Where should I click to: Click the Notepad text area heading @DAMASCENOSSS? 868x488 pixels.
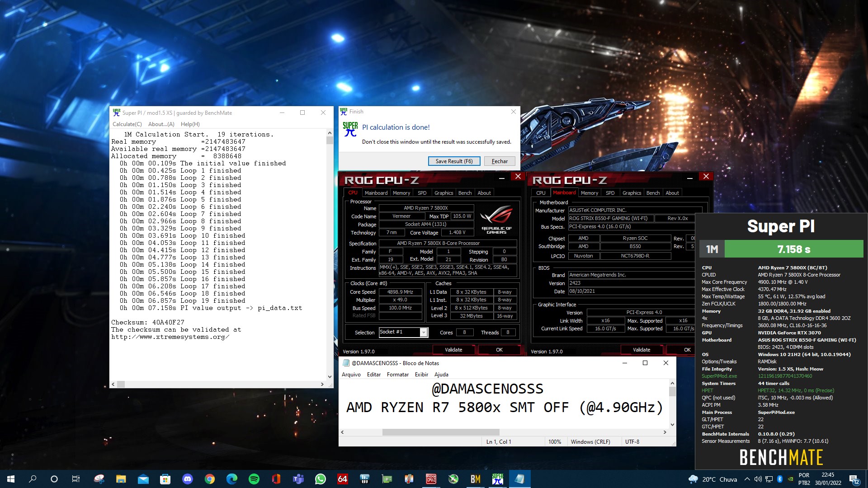tap(487, 389)
